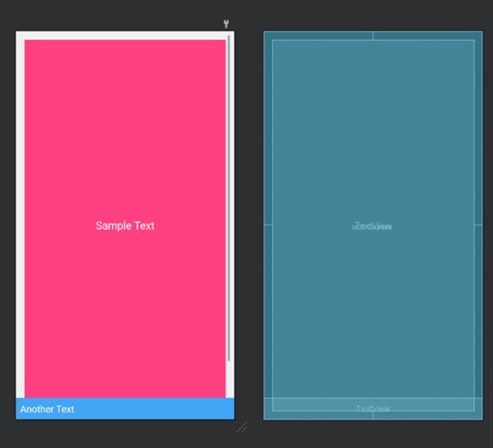The width and height of the screenshot is (493, 448).
Task: Select the bottom TextView strip in blueprint
Action: point(373,408)
